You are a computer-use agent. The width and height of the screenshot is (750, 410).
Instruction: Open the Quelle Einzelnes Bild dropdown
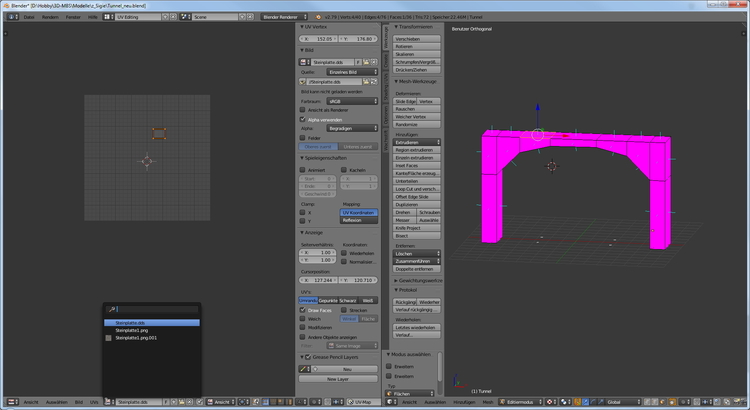tap(352, 71)
